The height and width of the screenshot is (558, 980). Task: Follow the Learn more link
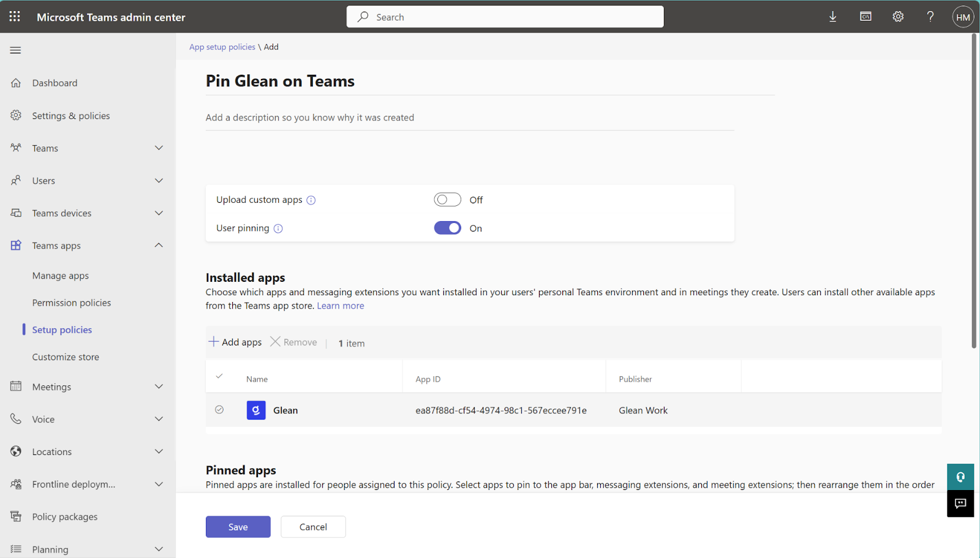[x=341, y=306]
